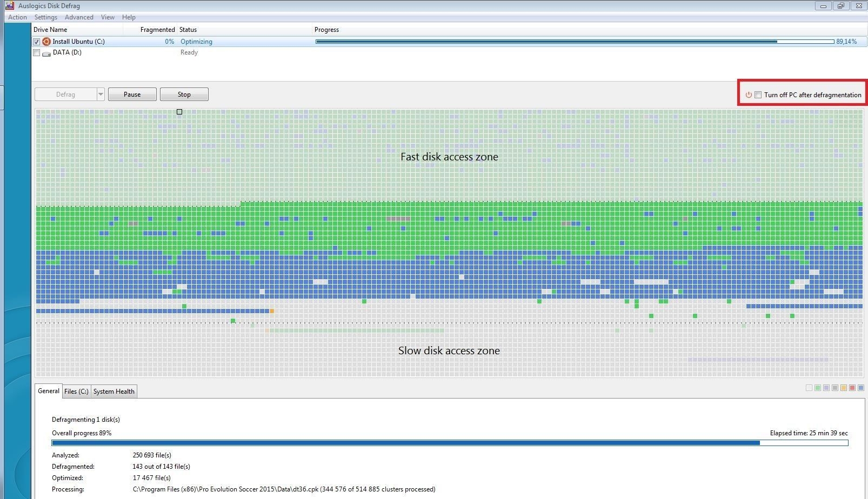
Task: Click the green legend square for defragmented blocks
Action: point(818,388)
